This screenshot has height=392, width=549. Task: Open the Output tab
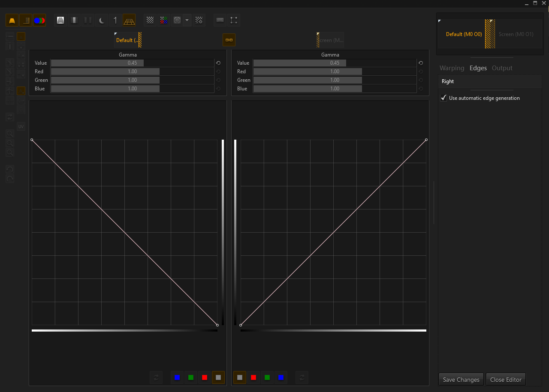[x=502, y=68]
